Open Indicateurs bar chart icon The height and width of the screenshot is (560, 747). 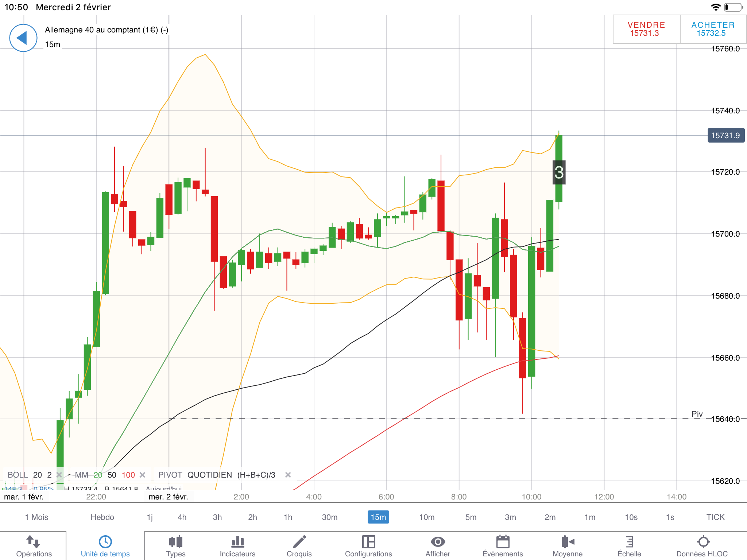point(237,542)
